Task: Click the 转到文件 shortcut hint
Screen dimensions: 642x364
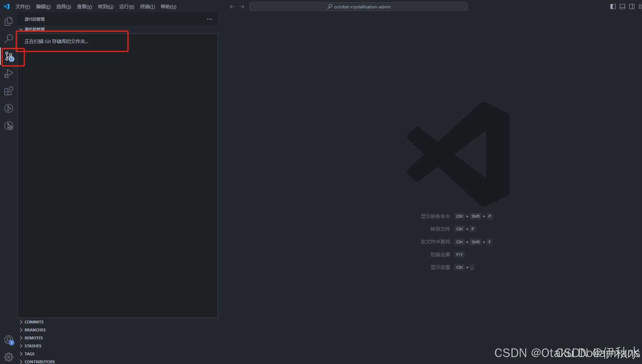Action: click(440, 229)
